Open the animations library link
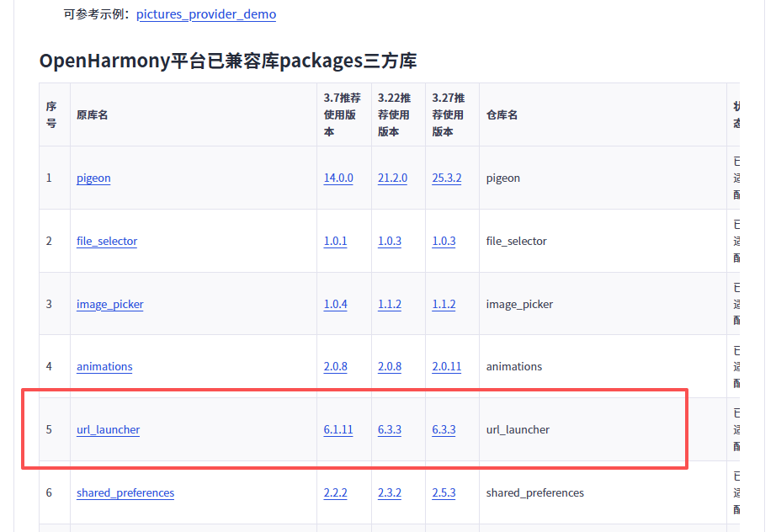 coord(104,367)
